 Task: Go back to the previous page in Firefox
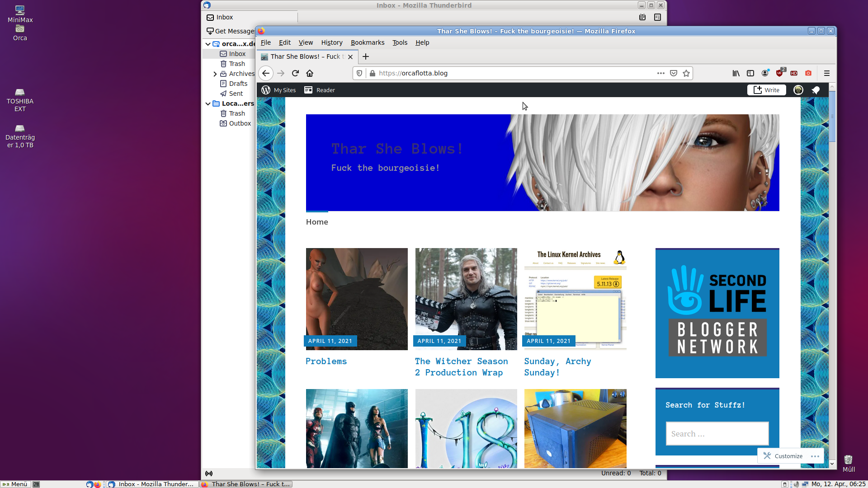tap(266, 73)
